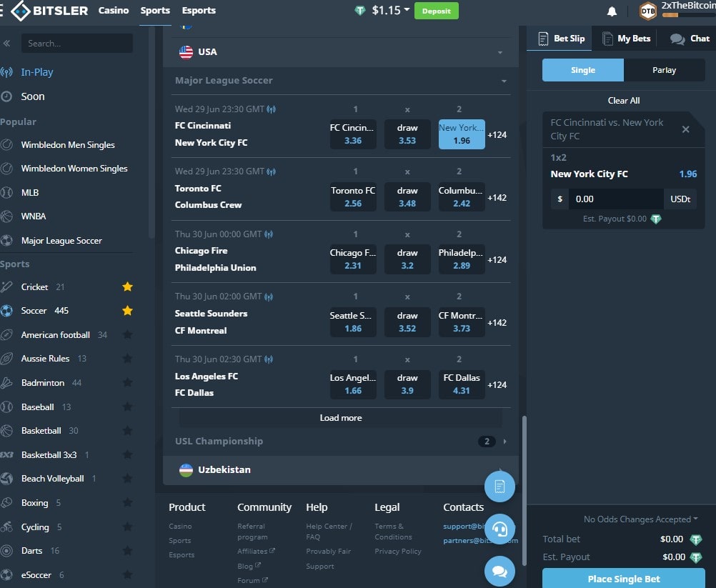Click the main page vertical scrollbar

524,491
